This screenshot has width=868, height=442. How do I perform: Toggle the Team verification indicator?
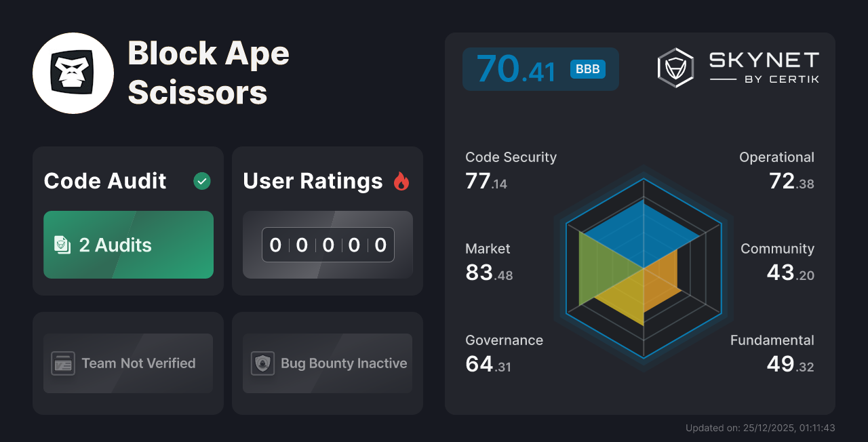tap(128, 363)
